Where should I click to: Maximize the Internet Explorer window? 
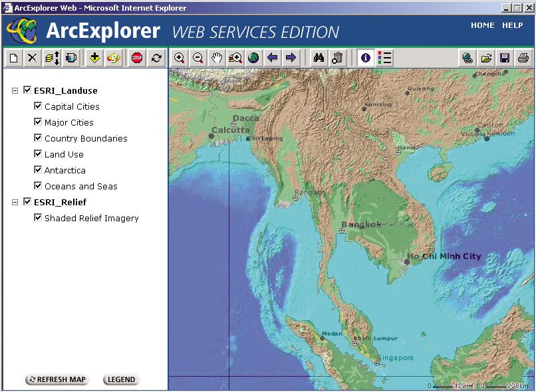coord(517,7)
